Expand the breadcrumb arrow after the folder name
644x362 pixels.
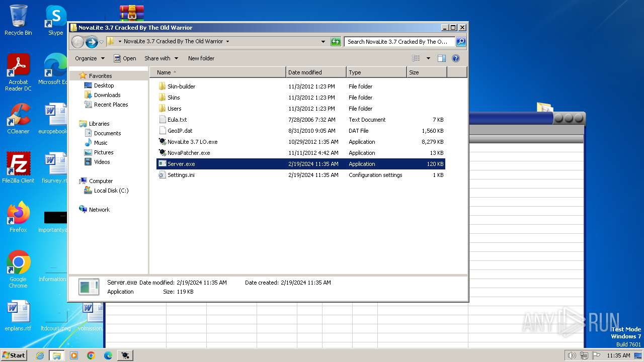(227, 42)
